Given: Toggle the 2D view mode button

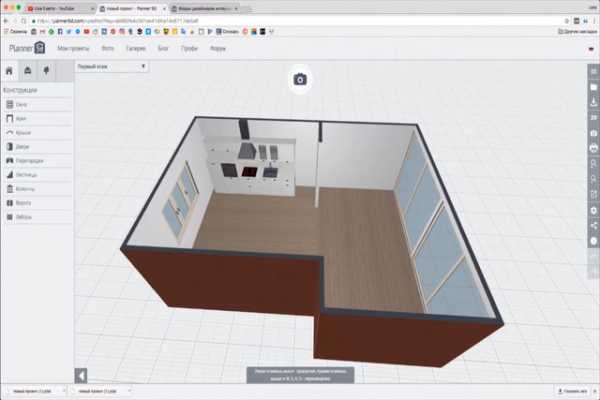Looking at the screenshot, I should point(592,118).
